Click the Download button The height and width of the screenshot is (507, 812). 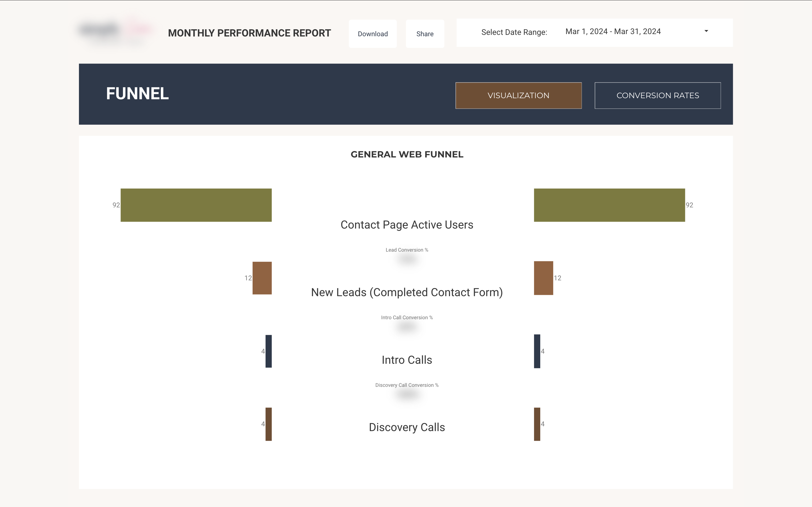372,34
